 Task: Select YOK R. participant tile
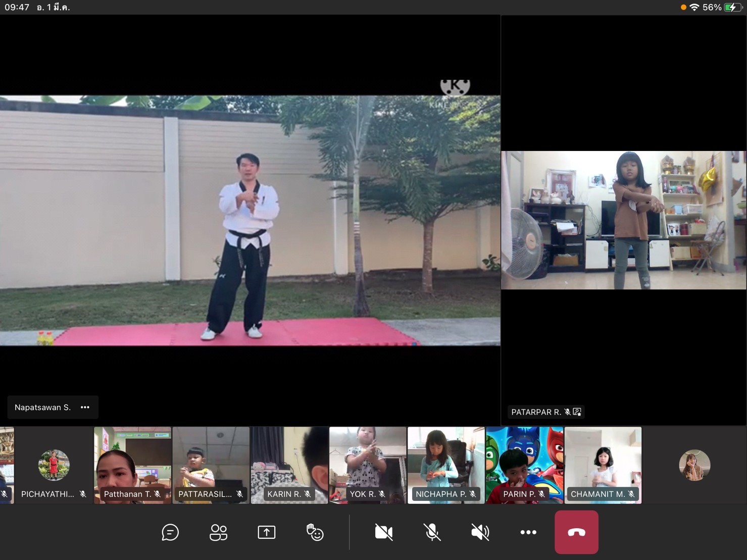pos(368,465)
